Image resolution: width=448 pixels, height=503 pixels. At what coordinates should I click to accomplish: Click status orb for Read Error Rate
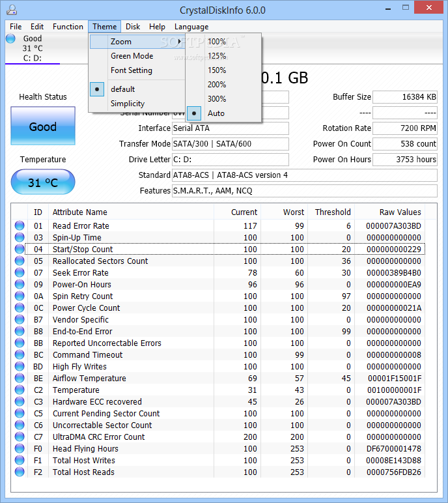[x=20, y=225]
